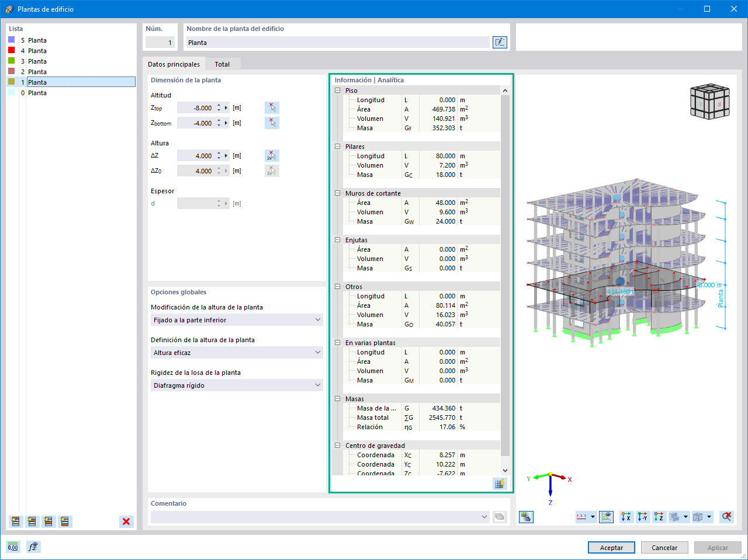
Task: Open the solid display mode dropdown arrow
Action: (x=686, y=517)
